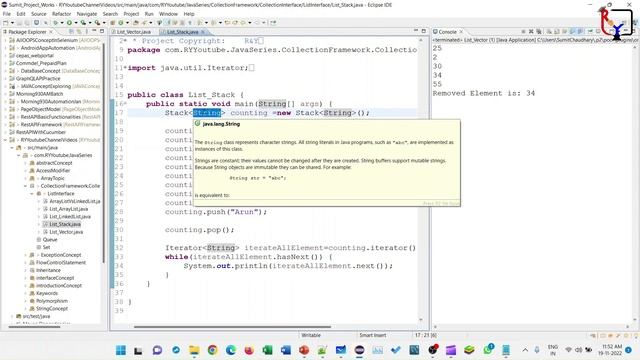Click the Queue package in tree
Image resolution: width=640 pixels, height=360 pixels.
point(50,240)
